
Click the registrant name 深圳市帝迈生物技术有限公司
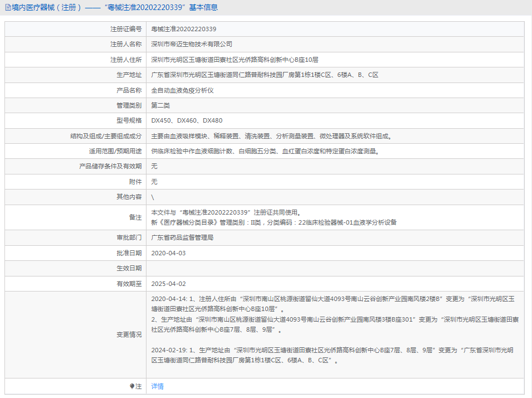192,44
